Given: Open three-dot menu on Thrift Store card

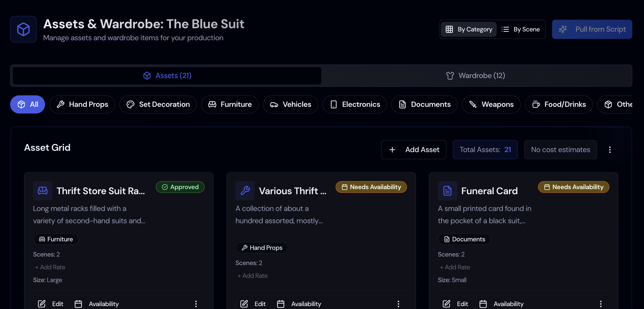Looking at the screenshot, I should tap(196, 304).
